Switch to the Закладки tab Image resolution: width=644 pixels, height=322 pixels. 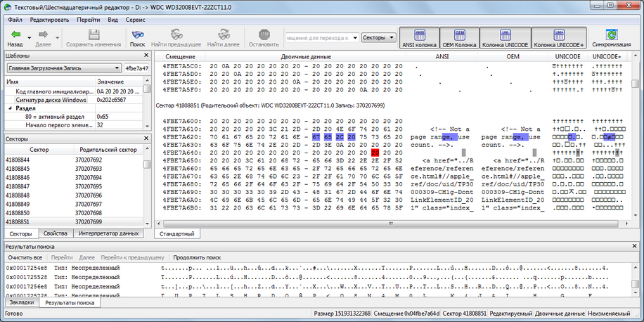pos(22,302)
